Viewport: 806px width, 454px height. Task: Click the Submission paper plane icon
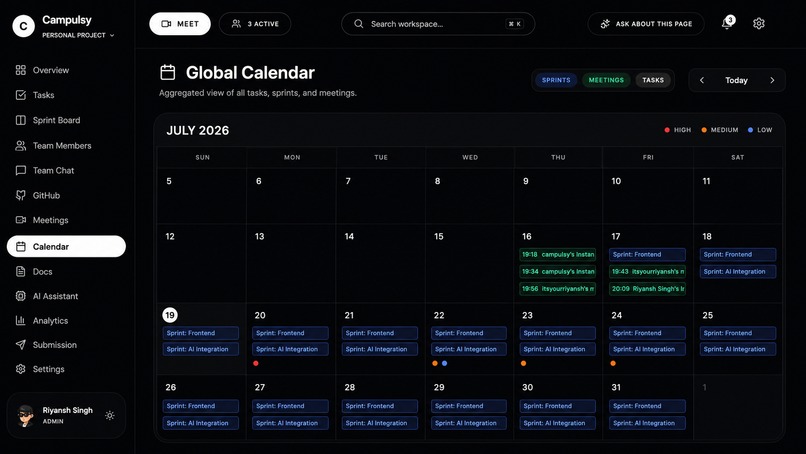tap(21, 344)
